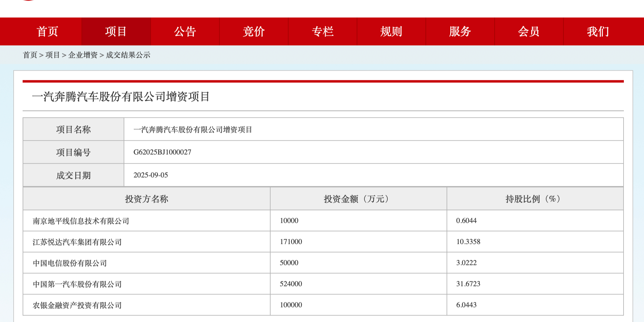The width and height of the screenshot is (644, 322).
Task: Click the shareholding value 3.0222
Action: pyautogui.click(x=466, y=263)
